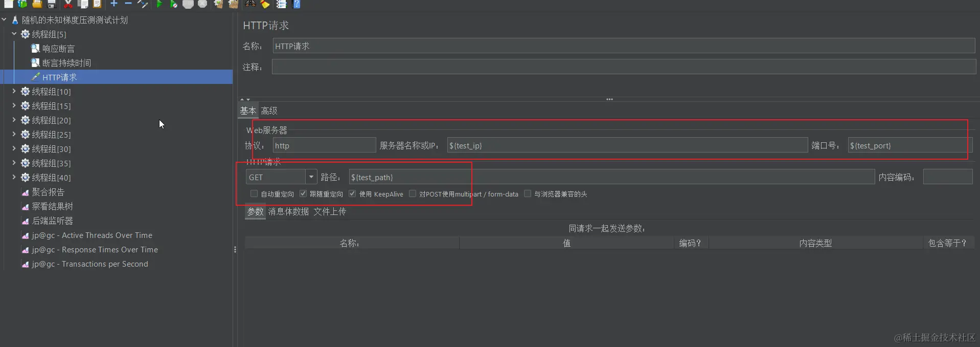Viewport: 980px width, 347px height.
Task: Select the 消息体数据 tab
Action: [x=288, y=211]
